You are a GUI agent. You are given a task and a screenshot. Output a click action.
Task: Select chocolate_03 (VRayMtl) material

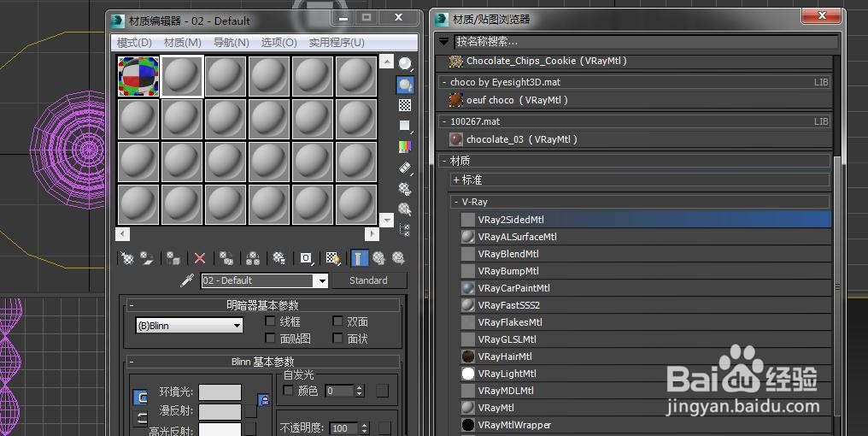point(639,139)
